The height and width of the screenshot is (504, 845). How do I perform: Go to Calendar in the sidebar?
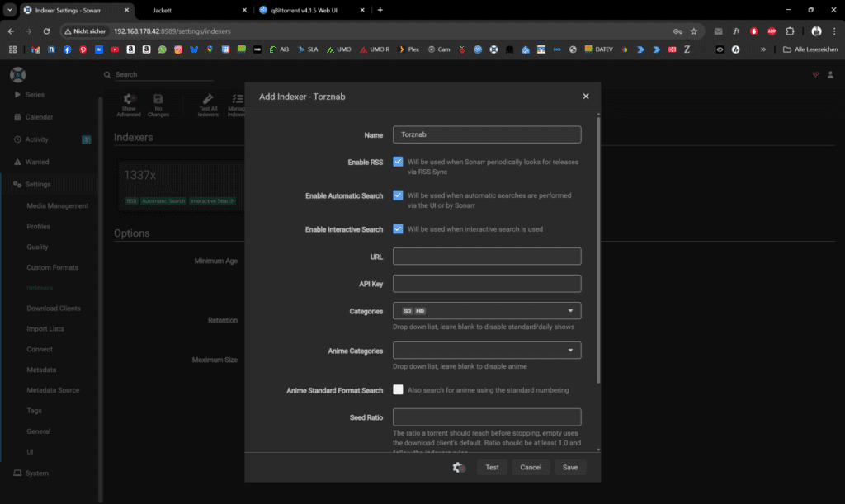39,117
